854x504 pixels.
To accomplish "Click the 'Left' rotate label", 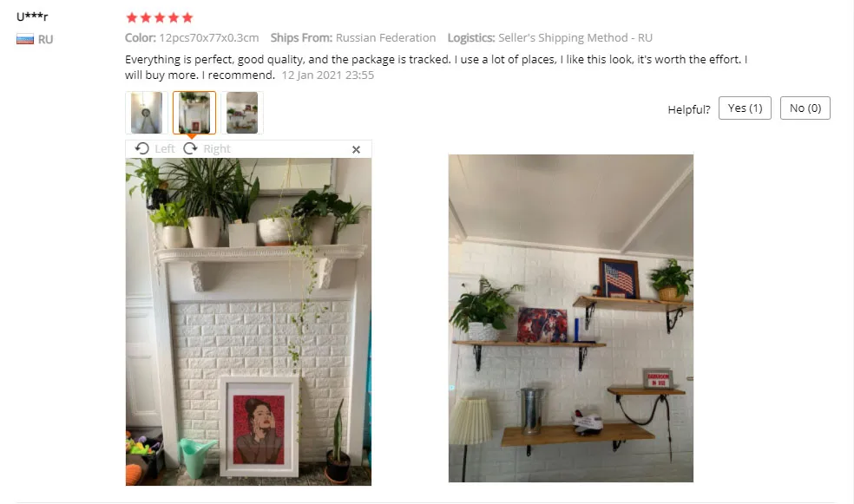I will tap(165, 148).
